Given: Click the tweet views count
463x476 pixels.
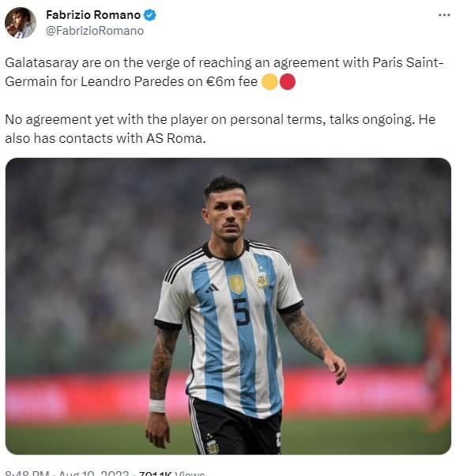Looking at the screenshot, I should pyautogui.click(x=171, y=473).
